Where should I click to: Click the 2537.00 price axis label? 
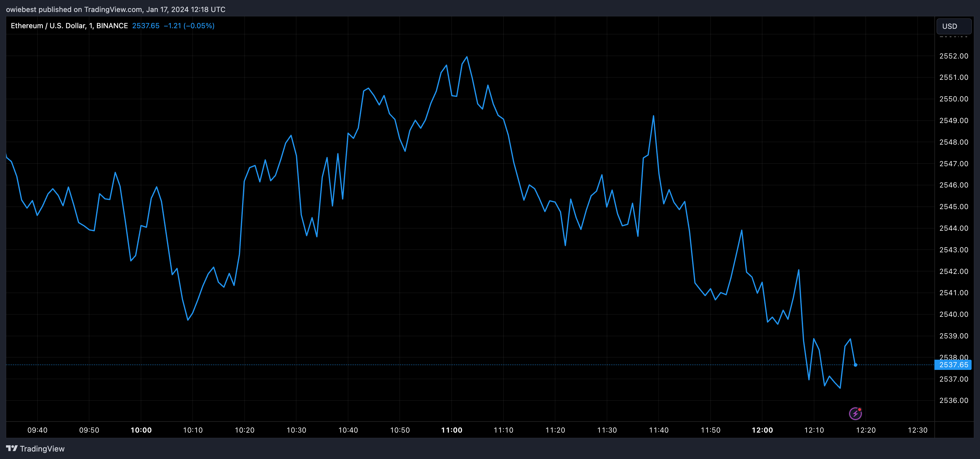coord(954,379)
